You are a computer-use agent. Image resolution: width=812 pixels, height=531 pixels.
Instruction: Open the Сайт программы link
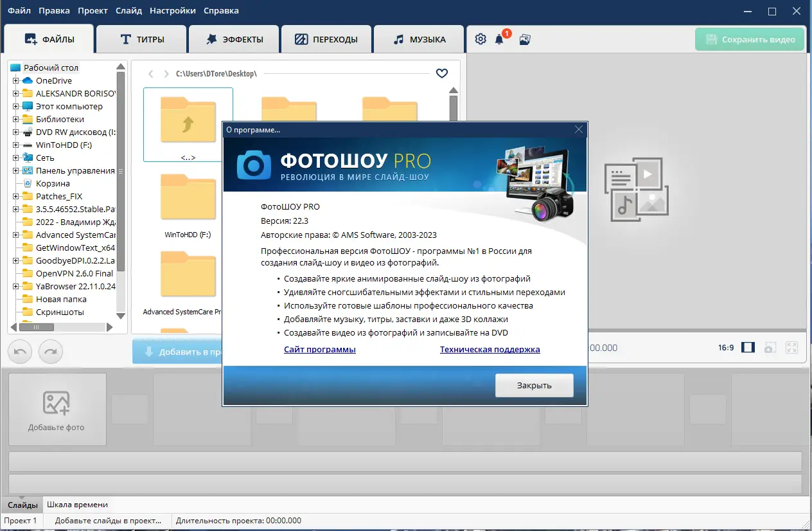(320, 350)
